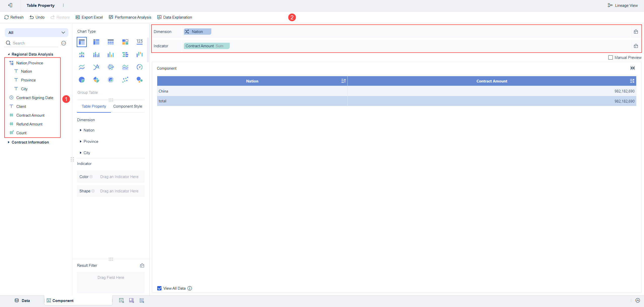This screenshot has height=307, width=644.
Task: Switch to the Data tab
Action: click(22, 300)
